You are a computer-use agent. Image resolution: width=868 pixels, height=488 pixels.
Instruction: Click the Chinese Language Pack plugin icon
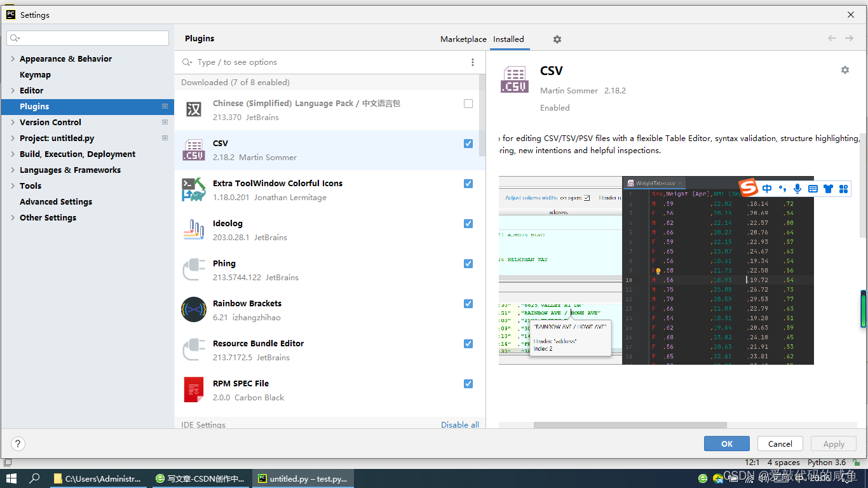click(x=194, y=110)
